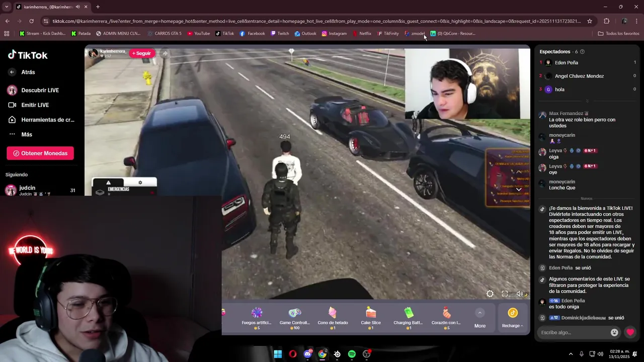The width and height of the screenshot is (644, 362).
Task: Show hidden system tray icons
Action: [x=571, y=354]
